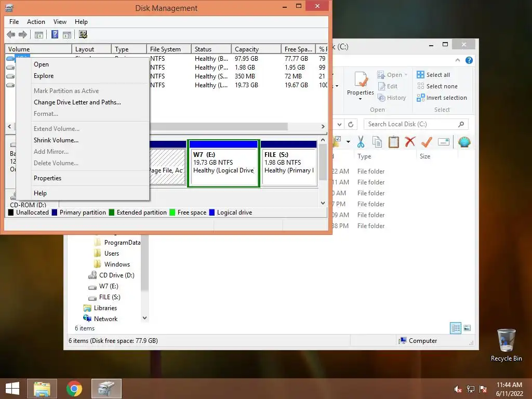532x399 pixels.
Task: Collapse the ribbon with the up chevron
Action: coord(457,60)
